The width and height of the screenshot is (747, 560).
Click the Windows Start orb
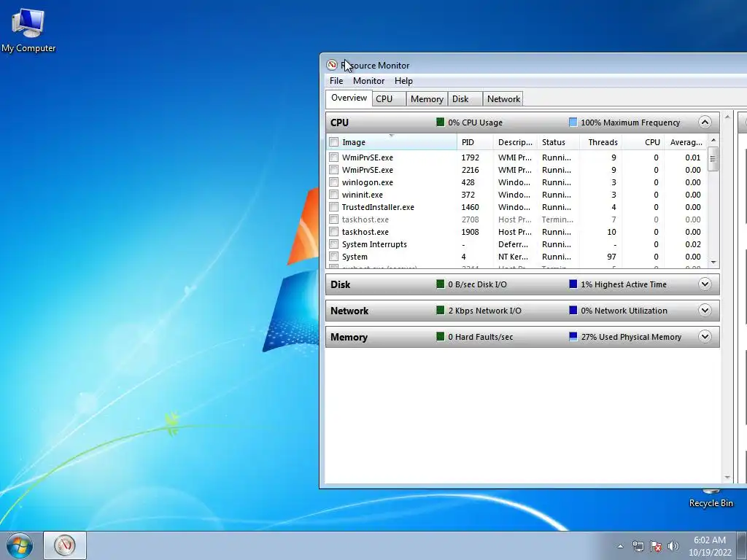pyautogui.click(x=20, y=545)
